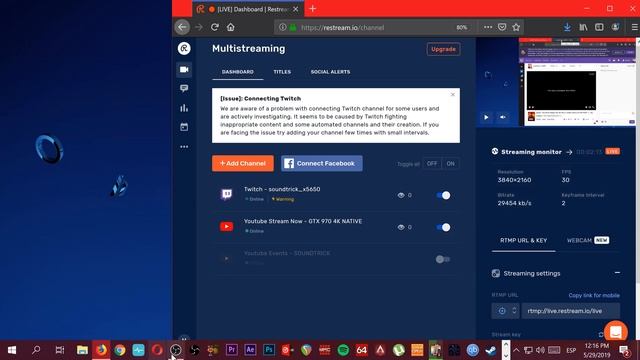Viewport: 640px width, 360px height.
Task: Mute the stream preview audio
Action: (503, 117)
